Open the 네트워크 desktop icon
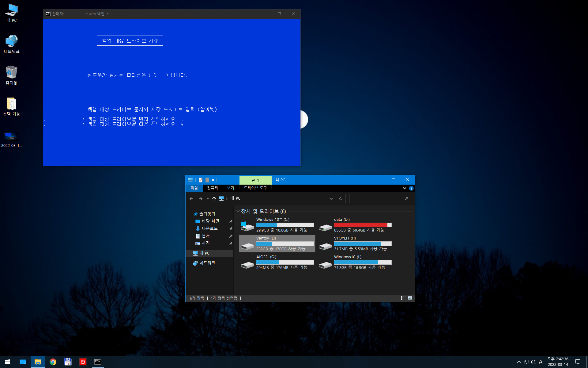Viewport: 588px width, 368px height. tap(12, 44)
